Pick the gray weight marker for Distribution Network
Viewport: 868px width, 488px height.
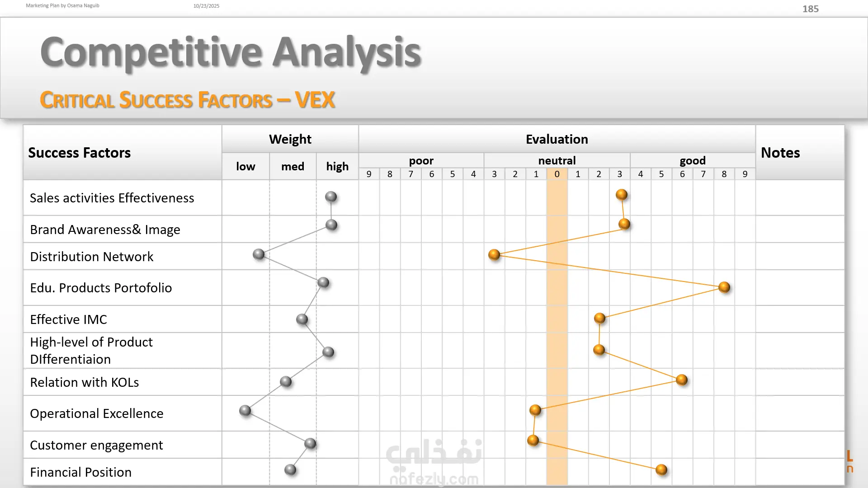pos(259,254)
